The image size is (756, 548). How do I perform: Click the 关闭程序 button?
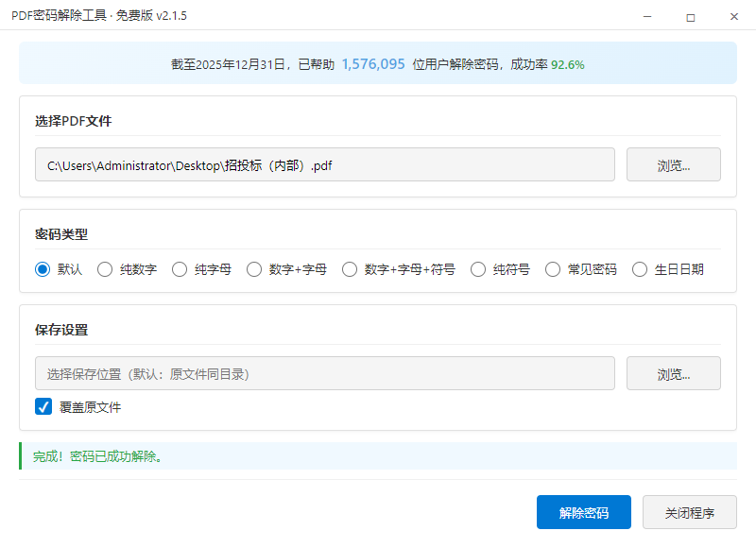689,511
